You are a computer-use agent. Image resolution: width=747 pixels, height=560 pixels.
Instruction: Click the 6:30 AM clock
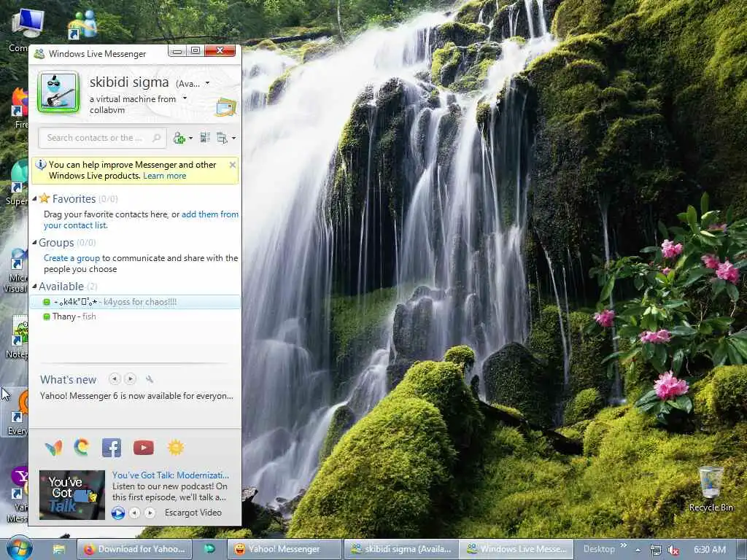click(710, 550)
